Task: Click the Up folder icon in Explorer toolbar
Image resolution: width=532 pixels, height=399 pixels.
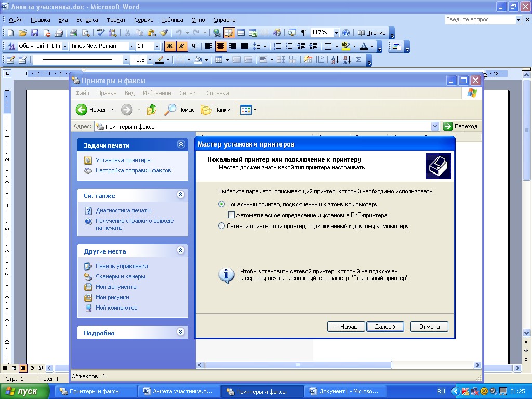Action: [152, 110]
